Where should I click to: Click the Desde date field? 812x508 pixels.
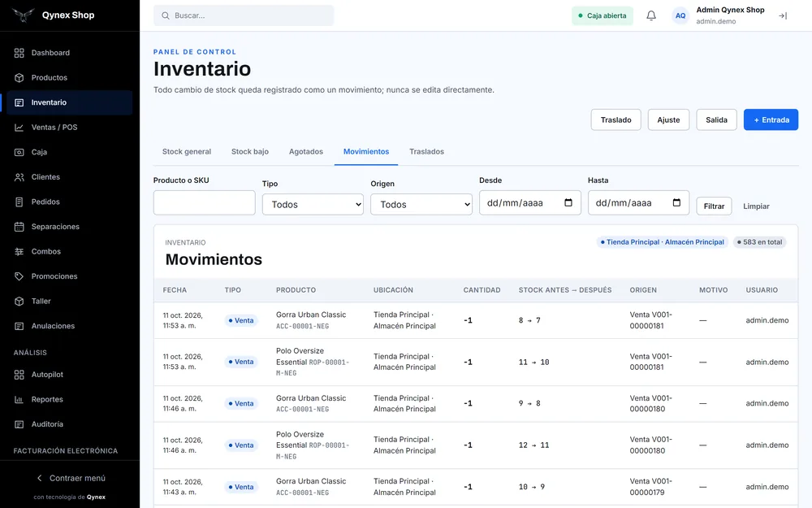[x=529, y=202]
